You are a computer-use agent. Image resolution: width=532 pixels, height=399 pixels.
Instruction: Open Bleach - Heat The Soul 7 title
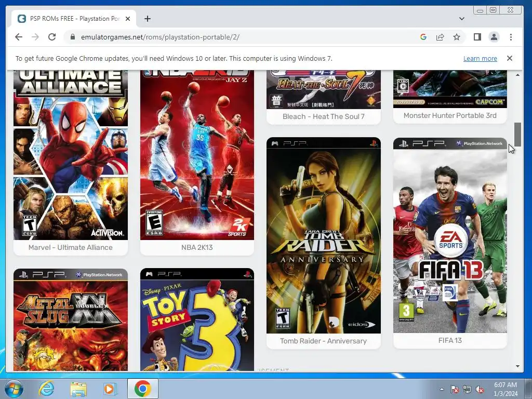(324, 116)
